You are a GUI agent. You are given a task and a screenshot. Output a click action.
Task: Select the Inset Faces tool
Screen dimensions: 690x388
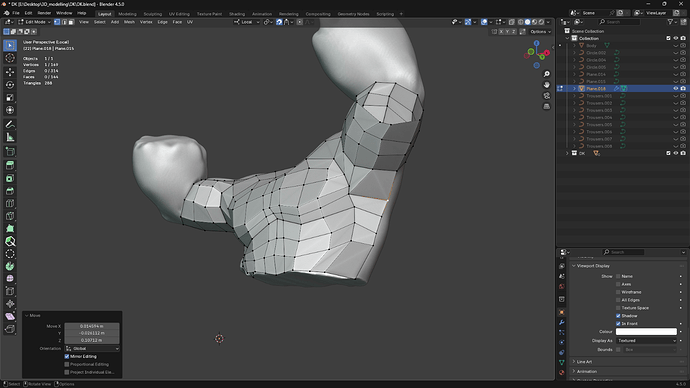click(x=10, y=178)
